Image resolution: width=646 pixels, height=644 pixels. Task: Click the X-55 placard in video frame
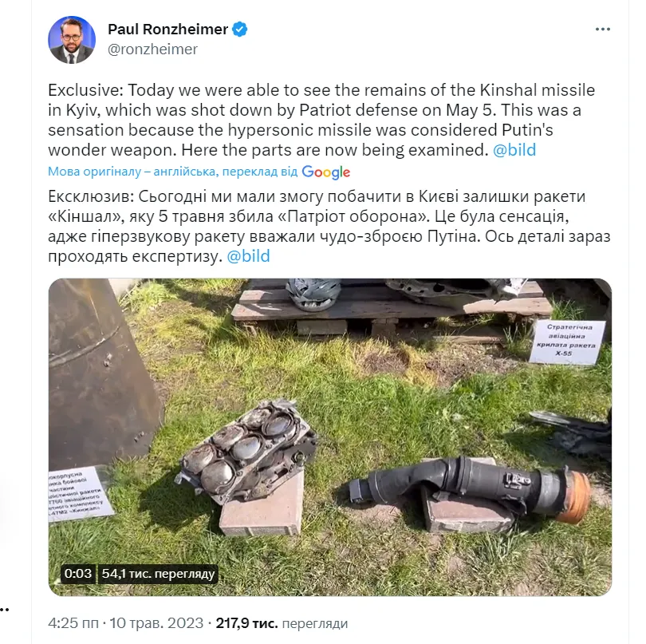click(x=567, y=342)
